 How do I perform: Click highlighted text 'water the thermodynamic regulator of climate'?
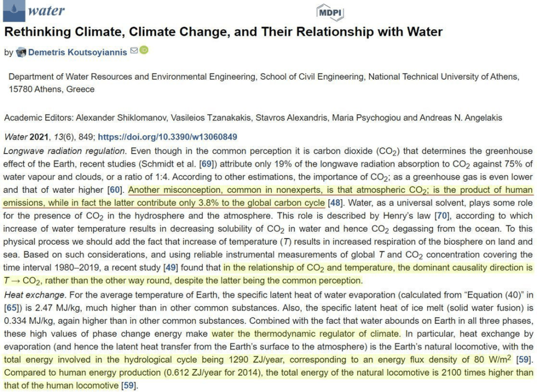click(x=306, y=334)
